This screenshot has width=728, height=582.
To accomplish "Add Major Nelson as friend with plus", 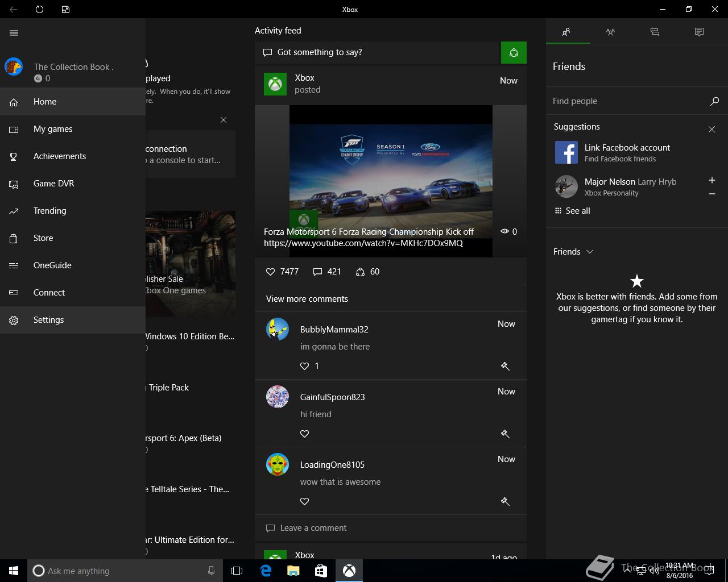I will tap(712, 180).
